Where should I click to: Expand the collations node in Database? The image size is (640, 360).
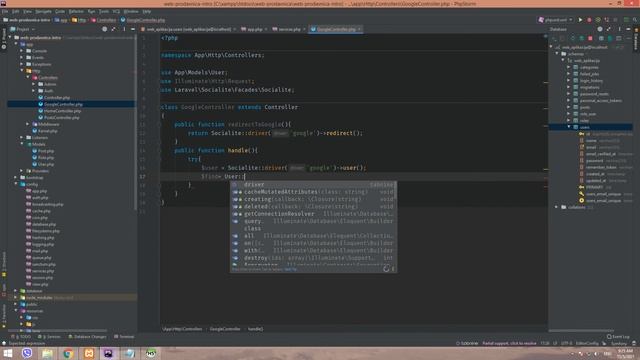(x=557, y=207)
